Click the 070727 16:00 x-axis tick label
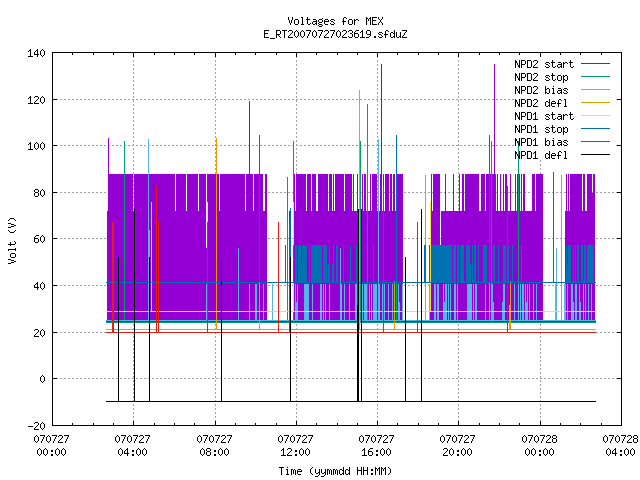Screen dimensions: 640x480 tap(376, 446)
